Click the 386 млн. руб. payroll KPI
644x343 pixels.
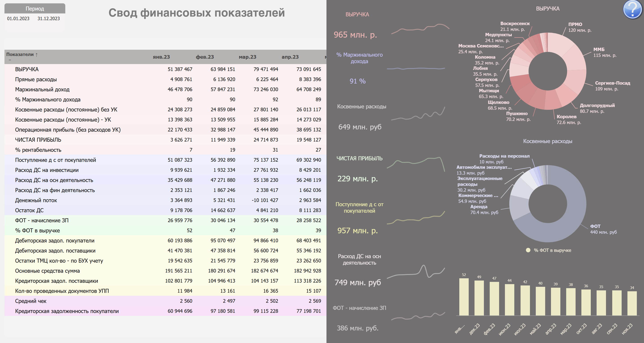(358, 328)
